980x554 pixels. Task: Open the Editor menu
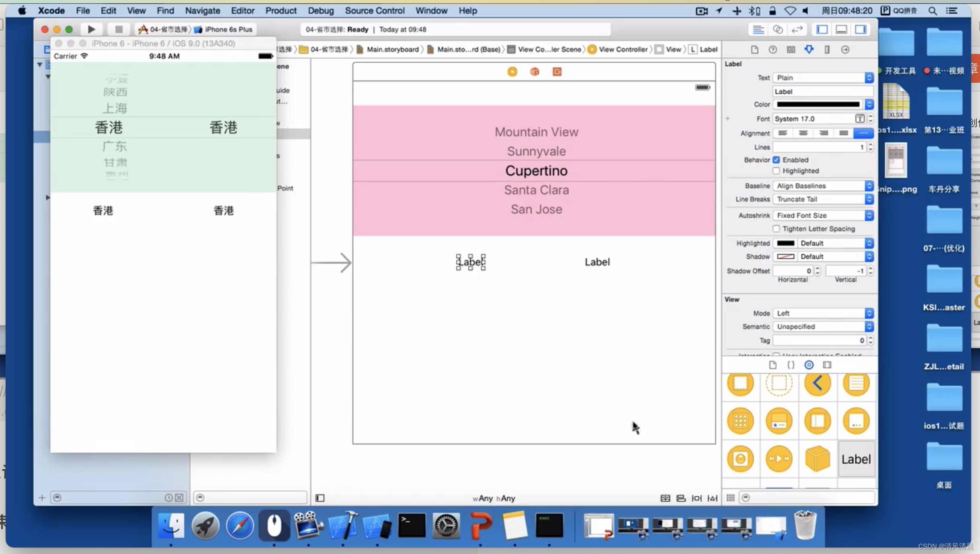click(242, 11)
